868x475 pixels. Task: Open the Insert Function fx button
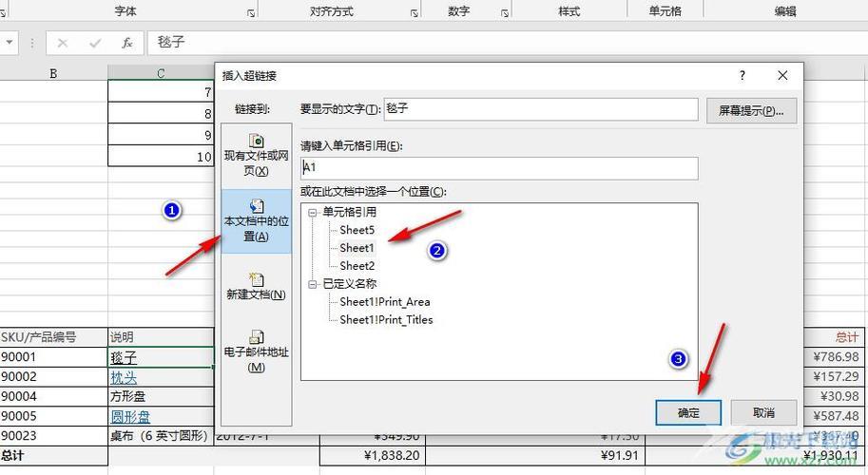click(127, 43)
